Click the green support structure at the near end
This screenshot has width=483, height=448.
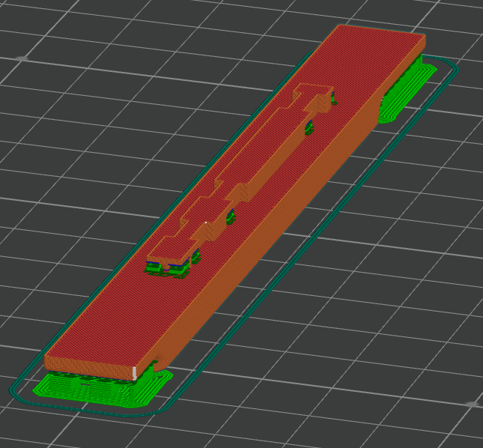[x=102, y=390]
